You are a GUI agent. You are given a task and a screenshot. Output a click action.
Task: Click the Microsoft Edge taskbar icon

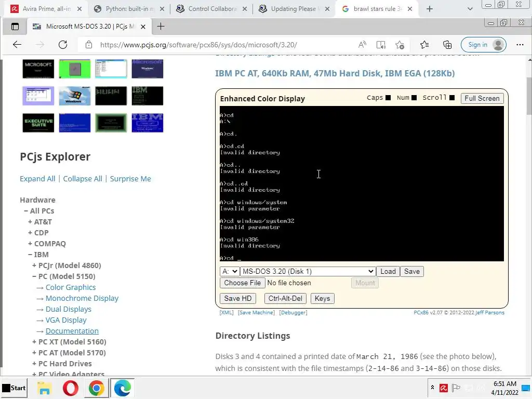[122, 388]
